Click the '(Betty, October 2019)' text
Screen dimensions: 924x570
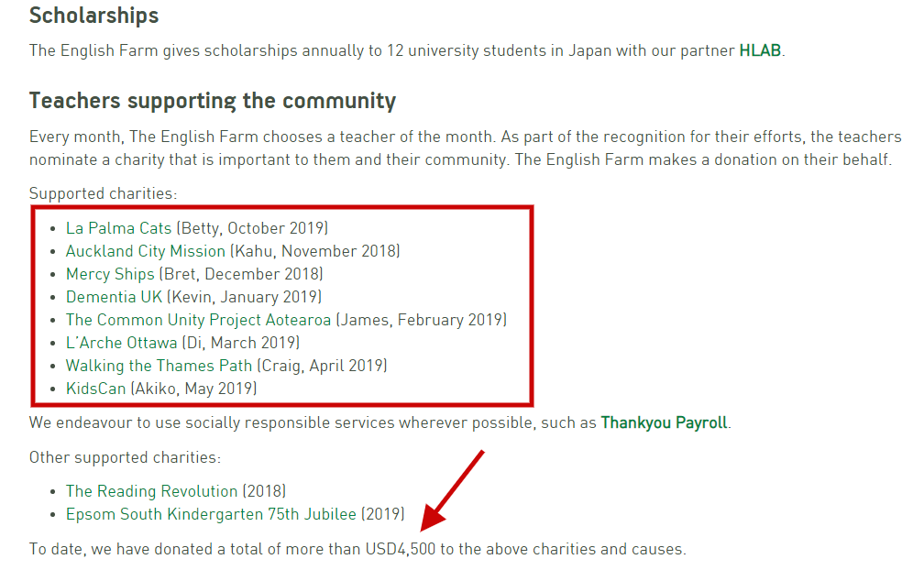tap(252, 228)
